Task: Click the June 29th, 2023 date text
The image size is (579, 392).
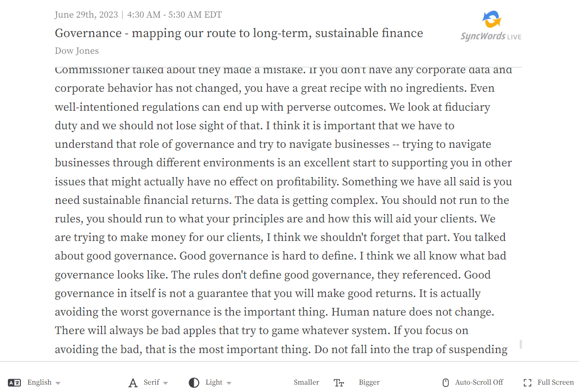Action: coord(86,15)
